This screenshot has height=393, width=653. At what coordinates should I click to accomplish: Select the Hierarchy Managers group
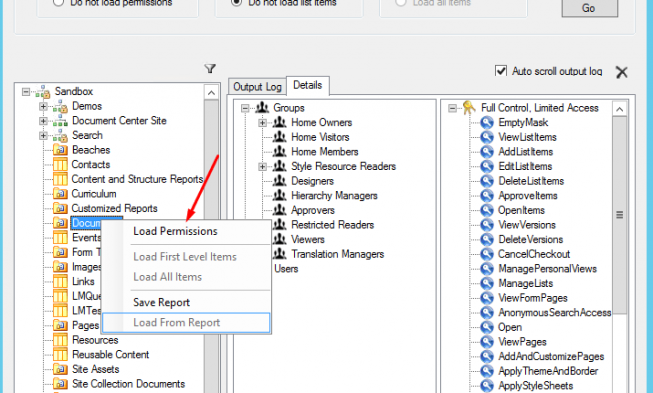[334, 196]
